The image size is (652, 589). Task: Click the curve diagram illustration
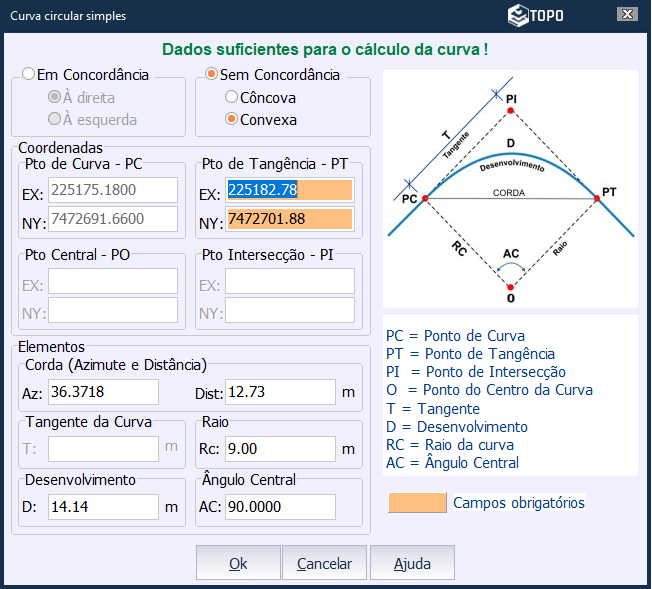point(510,188)
